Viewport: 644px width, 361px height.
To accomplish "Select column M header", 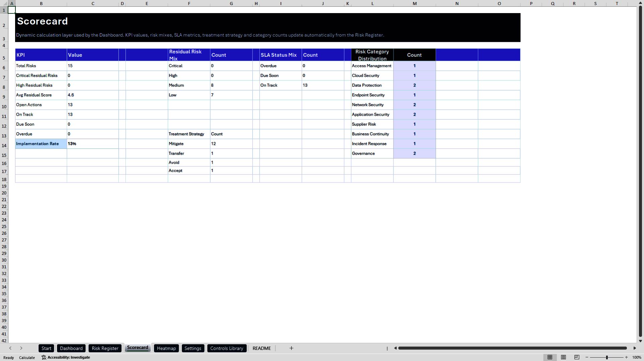I will click(x=415, y=3).
